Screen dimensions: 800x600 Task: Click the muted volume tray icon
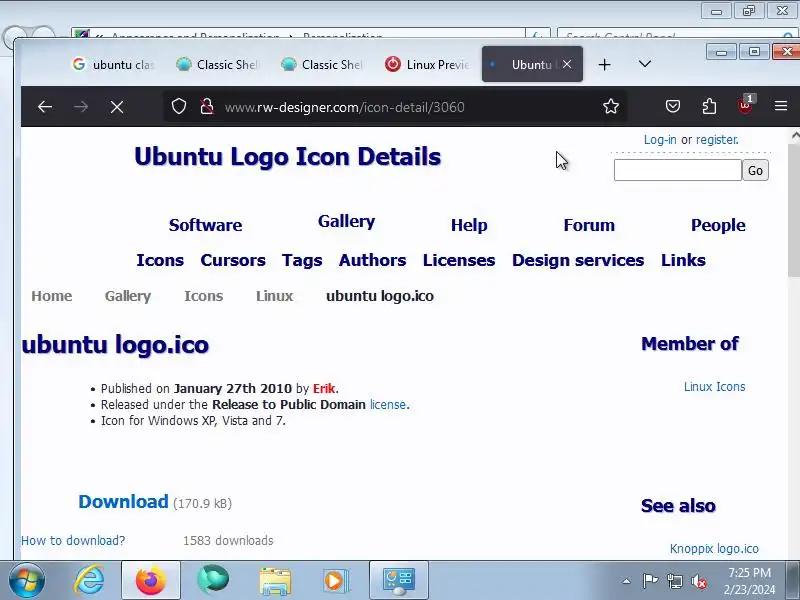(698, 581)
